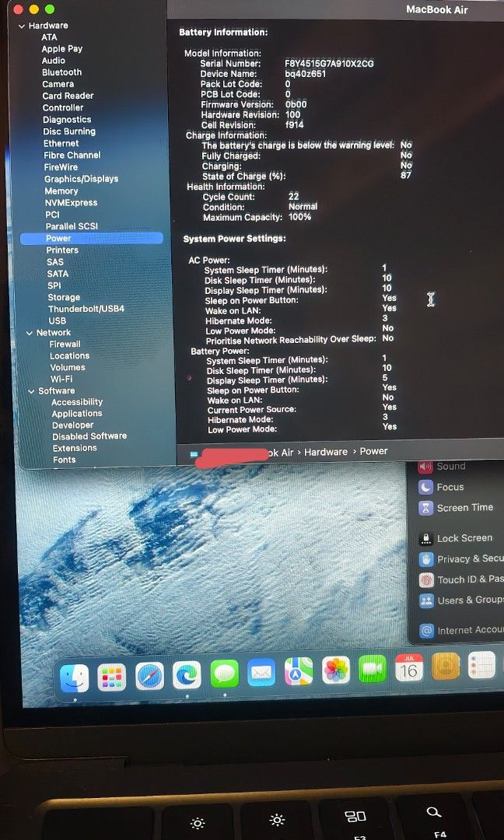504x840 pixels.
Task: Open Finder from the Dock
Action: pos(75,677)
